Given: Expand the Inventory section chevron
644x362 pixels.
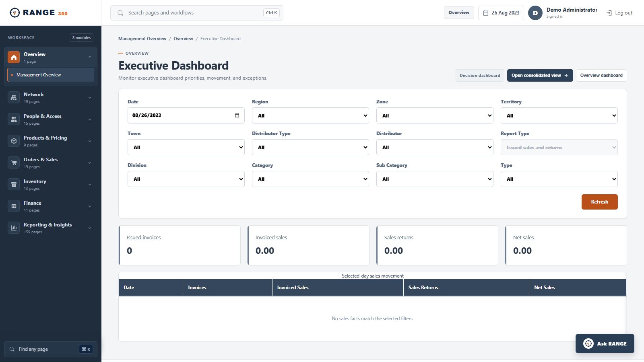Looking at the screenshot, I should (x=90, y=185).
